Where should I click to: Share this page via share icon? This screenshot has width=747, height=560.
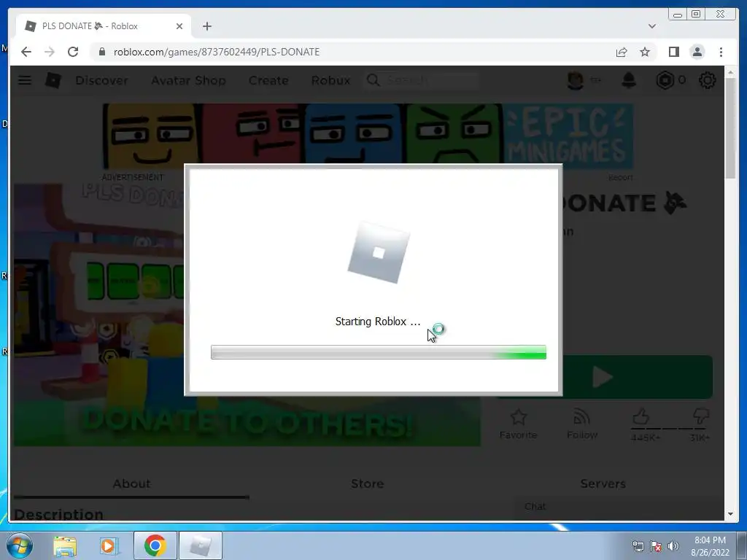[622, 52]
